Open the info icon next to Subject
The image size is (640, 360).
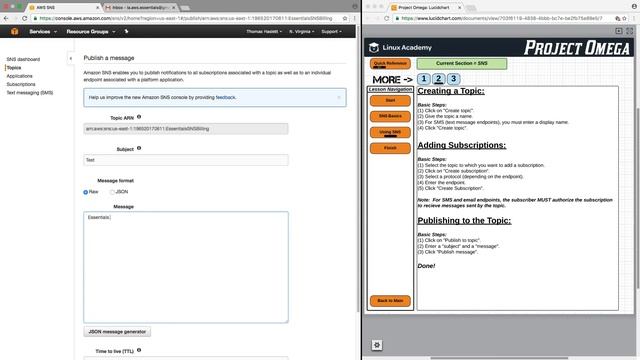pyautogui.click(x=139, y=149)
